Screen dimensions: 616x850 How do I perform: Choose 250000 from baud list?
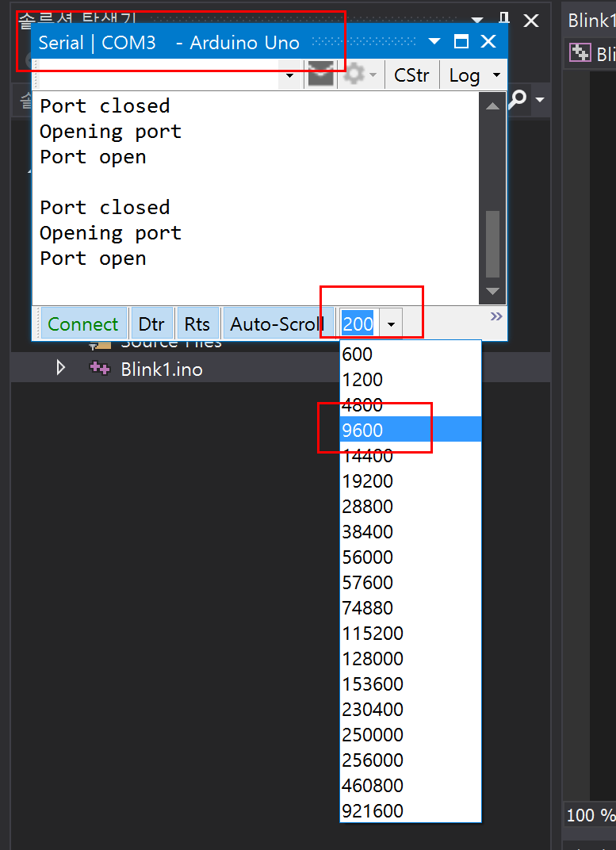click(x=410, y=734)
